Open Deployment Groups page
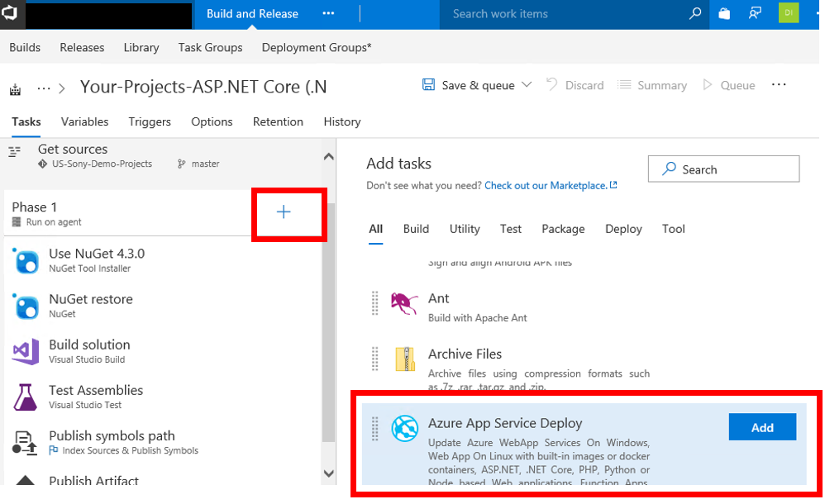The width and height of the screenshot is (825, 504). 317,47
